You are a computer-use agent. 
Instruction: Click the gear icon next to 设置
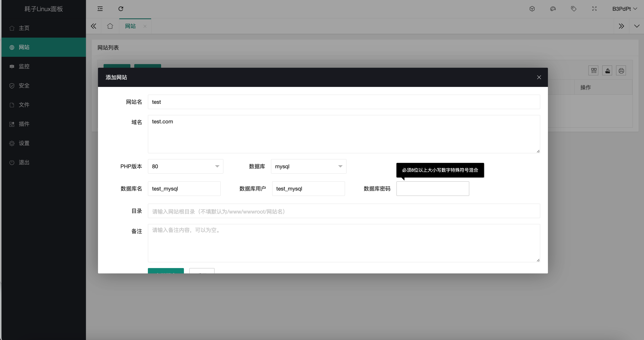[x=12, y=143]
